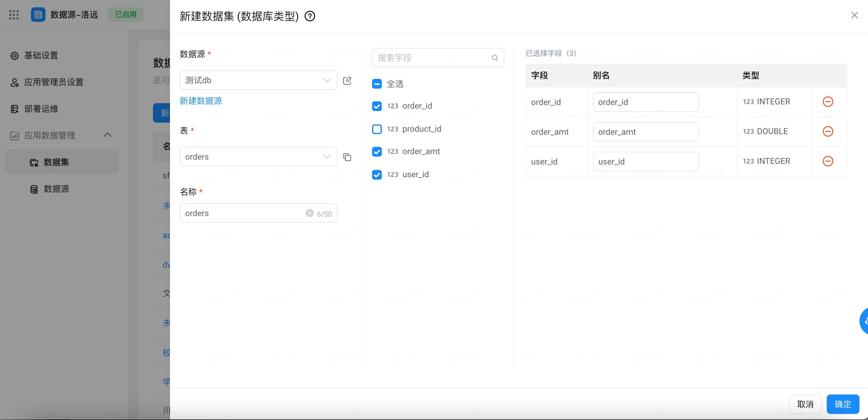Open the app grid launcher icon

click(x=14, y=15)
